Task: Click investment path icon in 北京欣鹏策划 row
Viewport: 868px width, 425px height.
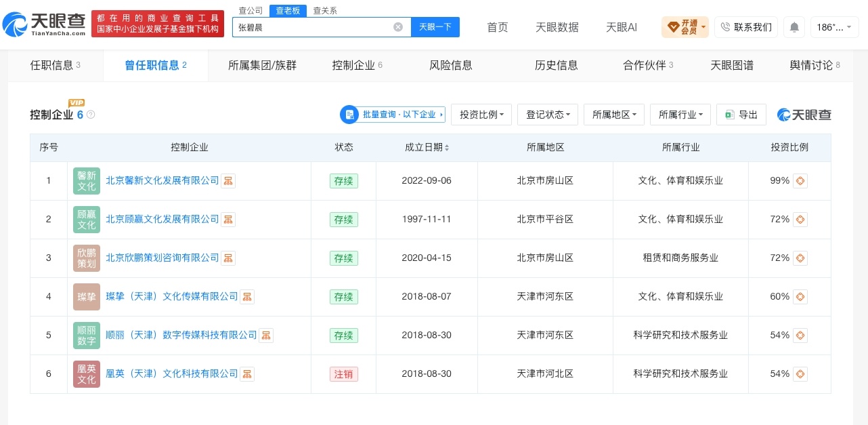Action: point(800,258)
